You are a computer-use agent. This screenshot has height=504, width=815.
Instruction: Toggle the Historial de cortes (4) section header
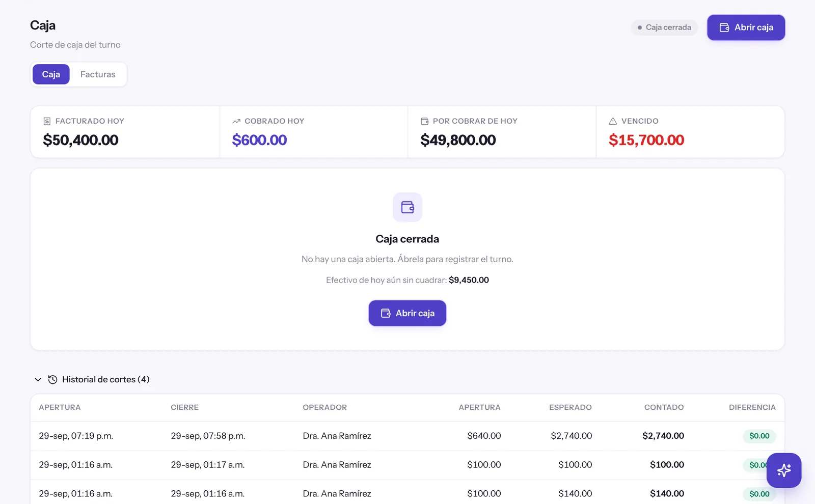pos(92,379)
